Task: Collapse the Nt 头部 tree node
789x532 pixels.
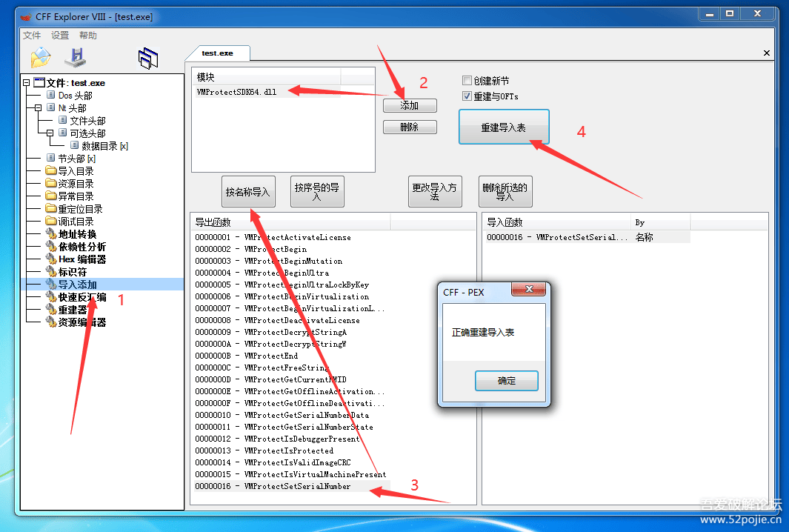Action: coord(39,108)
